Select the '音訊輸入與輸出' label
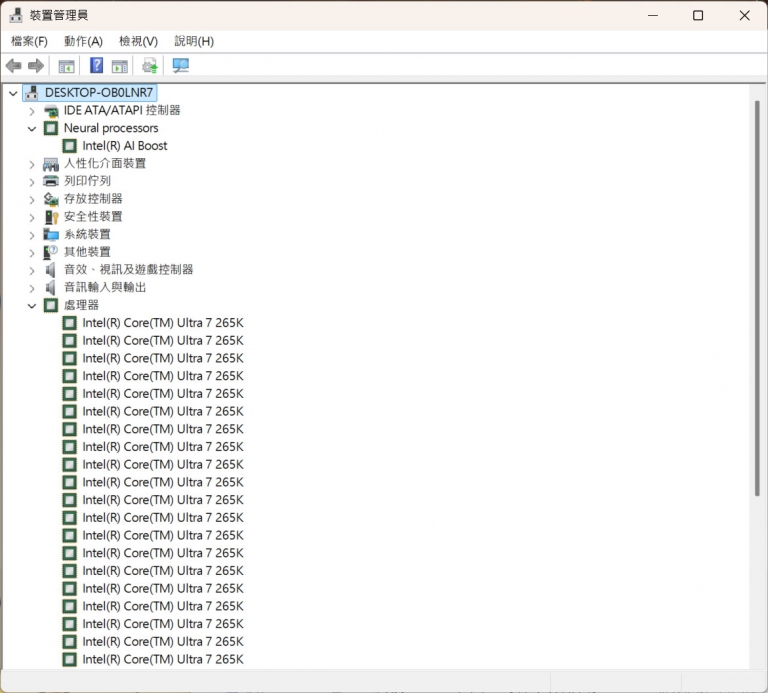This screenshot has height=693, width=768. tap(105, 287)
